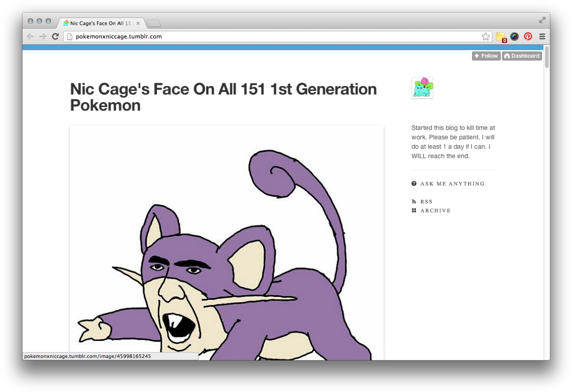
Task: Click the Pinterest extension icon
Action: point(528,37)
